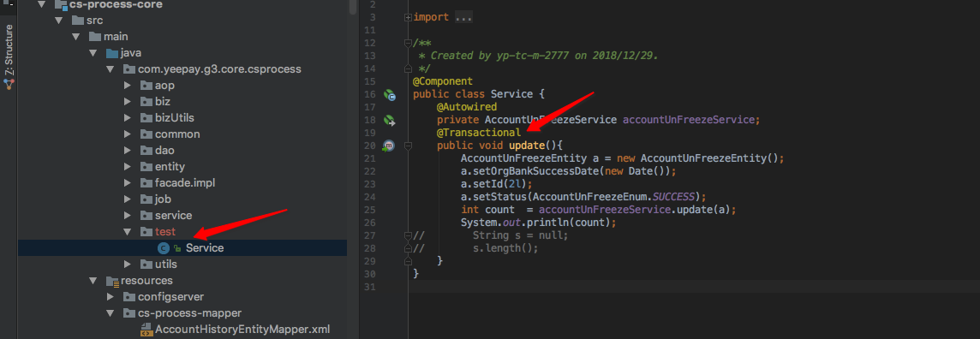
Task: Expand the facade.impl package arrow
Action: [127, 183]
